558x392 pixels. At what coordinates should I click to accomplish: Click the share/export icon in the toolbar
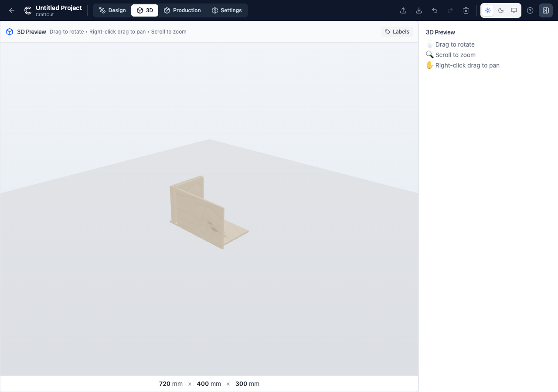(403, 10)
